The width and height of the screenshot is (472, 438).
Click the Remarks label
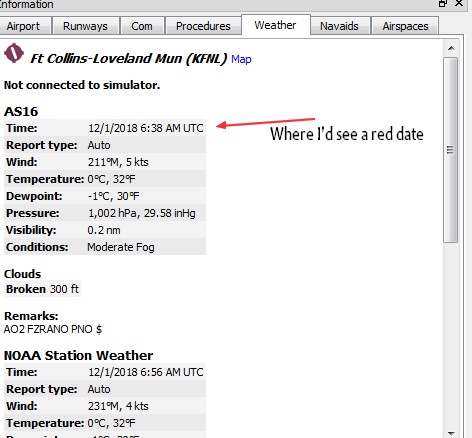31,316
